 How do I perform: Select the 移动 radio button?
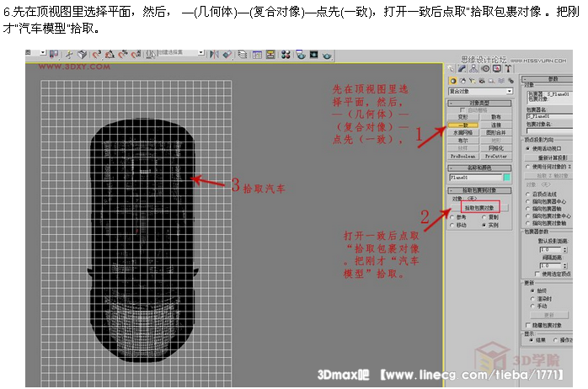point(452,225)
